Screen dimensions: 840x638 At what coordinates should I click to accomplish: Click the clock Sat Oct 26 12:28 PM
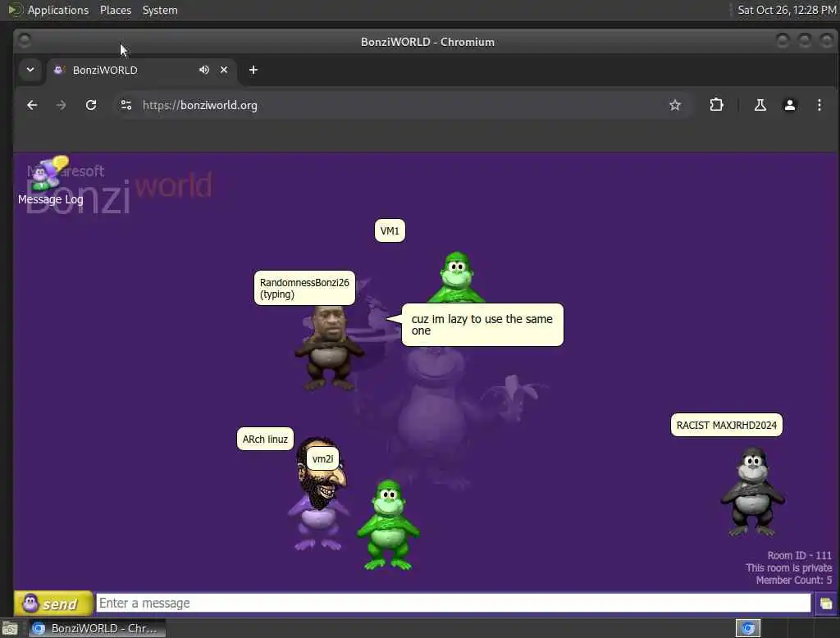[x=787, y=10]
